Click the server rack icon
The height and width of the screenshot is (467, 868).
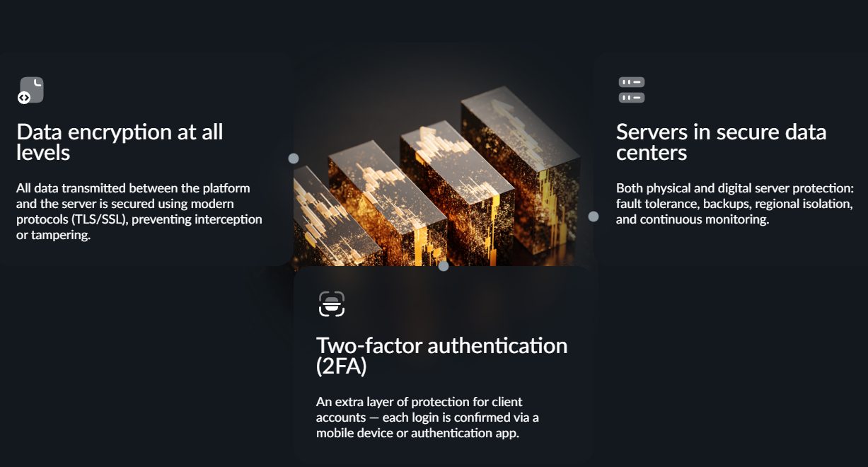pos(631,90)
